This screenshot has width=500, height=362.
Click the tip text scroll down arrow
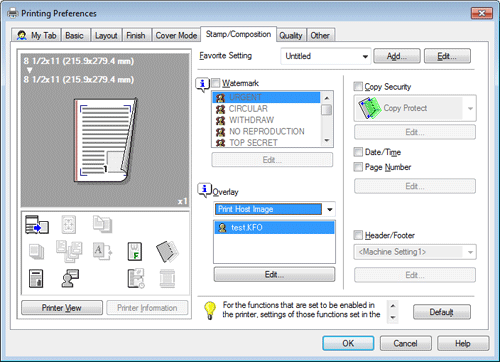pos(393,318)
